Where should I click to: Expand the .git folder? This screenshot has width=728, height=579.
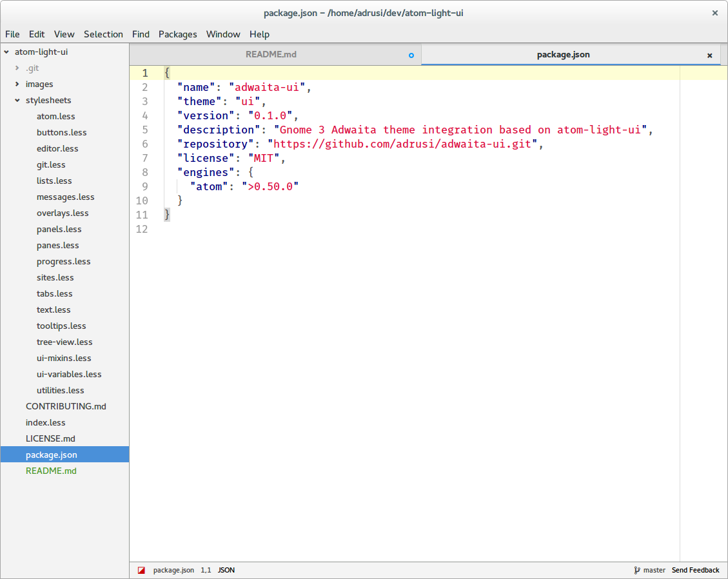point(17,68)
